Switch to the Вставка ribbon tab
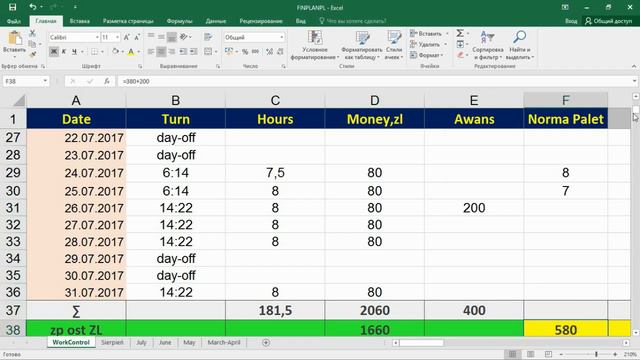The height and width of the screenshot is (360, 640). pos(80,21)
